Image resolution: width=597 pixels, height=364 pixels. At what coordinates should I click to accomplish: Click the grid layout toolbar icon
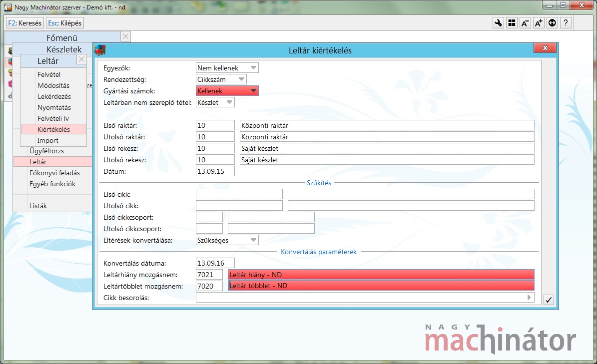(512, 23)
